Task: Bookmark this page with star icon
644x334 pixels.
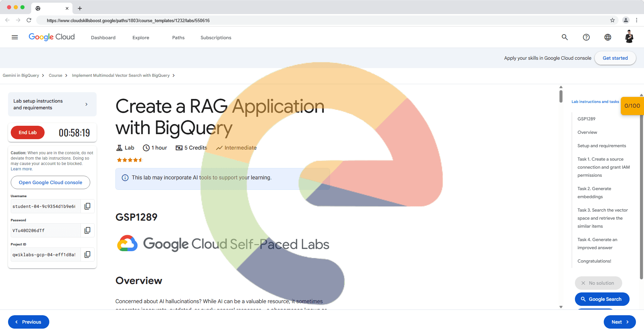Action: (x=612, y=20)
